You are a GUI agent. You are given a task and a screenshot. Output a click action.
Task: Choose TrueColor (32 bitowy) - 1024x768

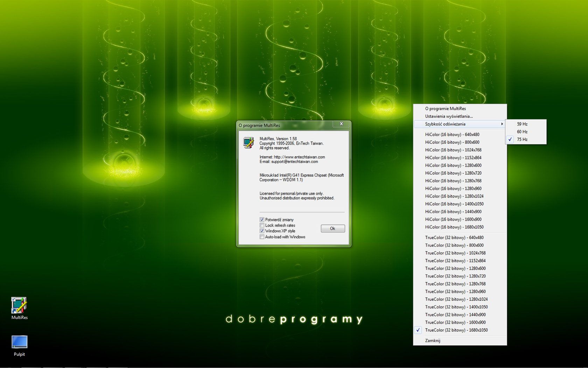460,253
